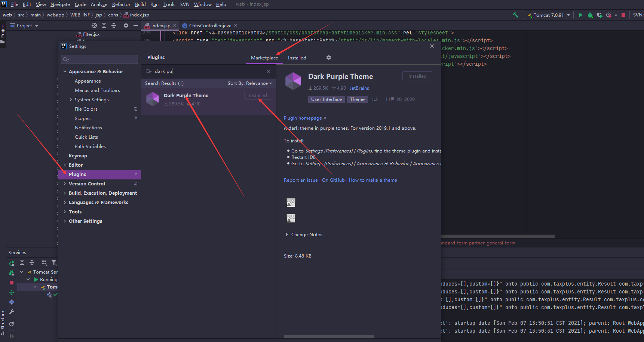The image size is (644, 342).
Task: Click rerun in debug mode in Services
Action: pos(12,273)
